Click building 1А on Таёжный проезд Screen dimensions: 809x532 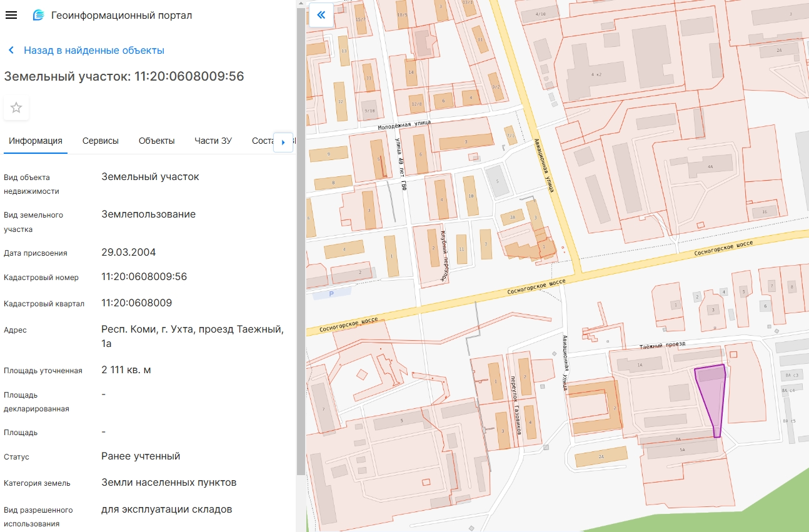pos(640,364)
